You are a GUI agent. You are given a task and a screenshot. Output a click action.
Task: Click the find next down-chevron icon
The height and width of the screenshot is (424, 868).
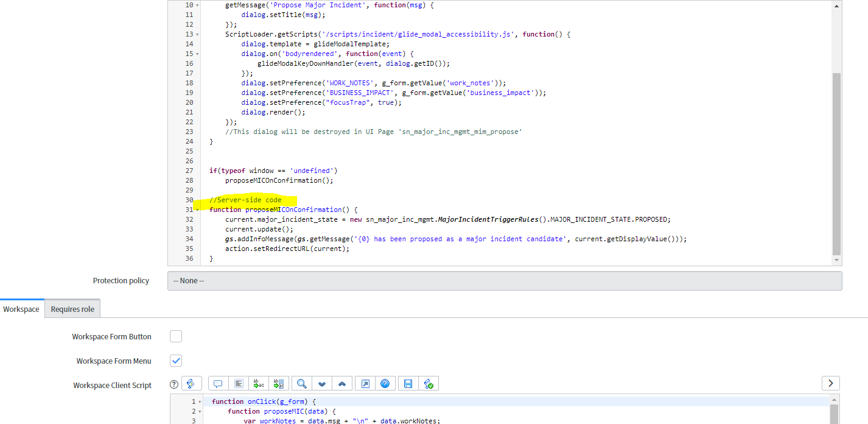321,384
